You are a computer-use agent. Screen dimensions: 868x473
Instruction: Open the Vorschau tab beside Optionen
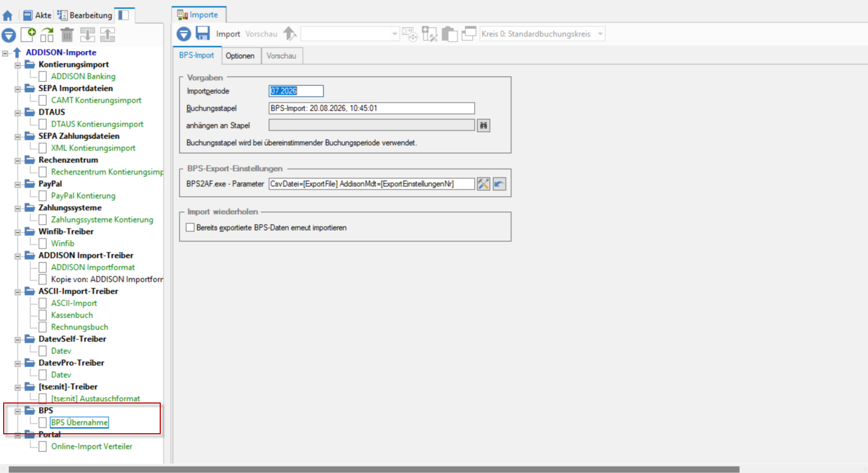point(281,56)
